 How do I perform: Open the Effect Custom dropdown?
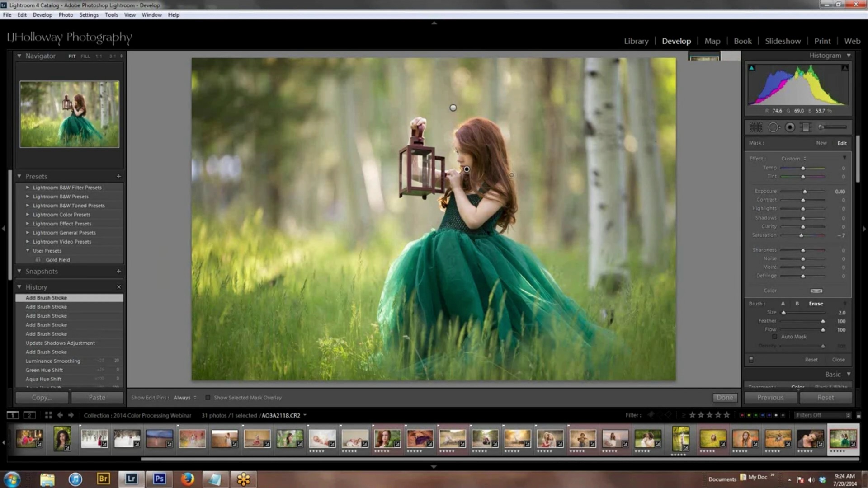pyautogui.click(x=793, y=159)
